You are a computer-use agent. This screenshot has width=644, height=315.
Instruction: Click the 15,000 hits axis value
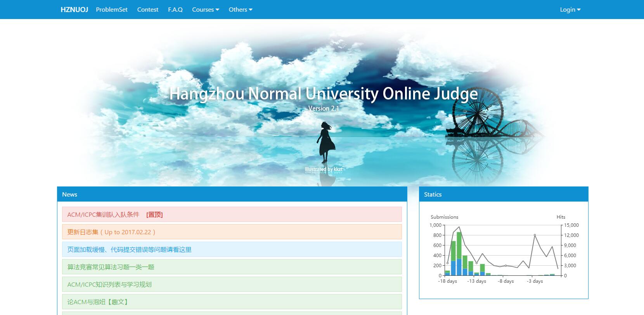[571, 225]
